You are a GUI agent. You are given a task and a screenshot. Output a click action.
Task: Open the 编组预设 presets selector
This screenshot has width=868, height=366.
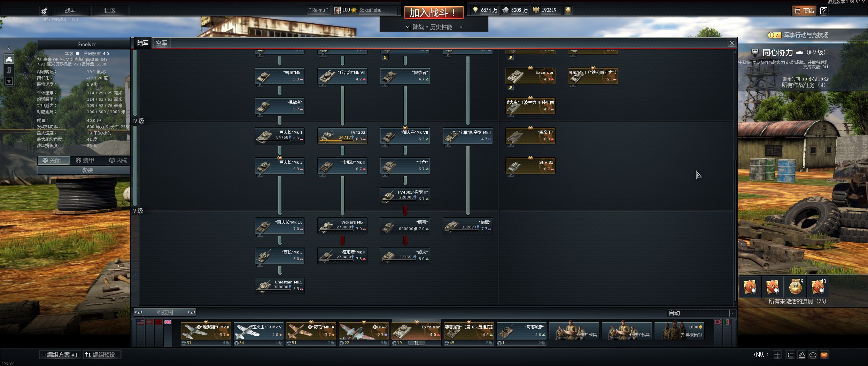pyautogui.click(x=102, y=355)
